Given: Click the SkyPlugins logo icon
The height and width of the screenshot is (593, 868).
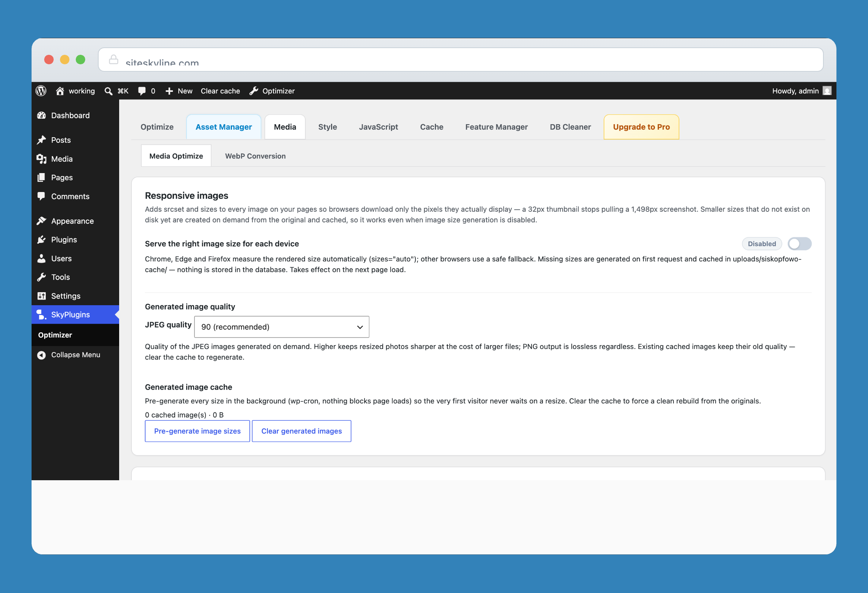Looking at the screenshot, I should coord(41,315).
